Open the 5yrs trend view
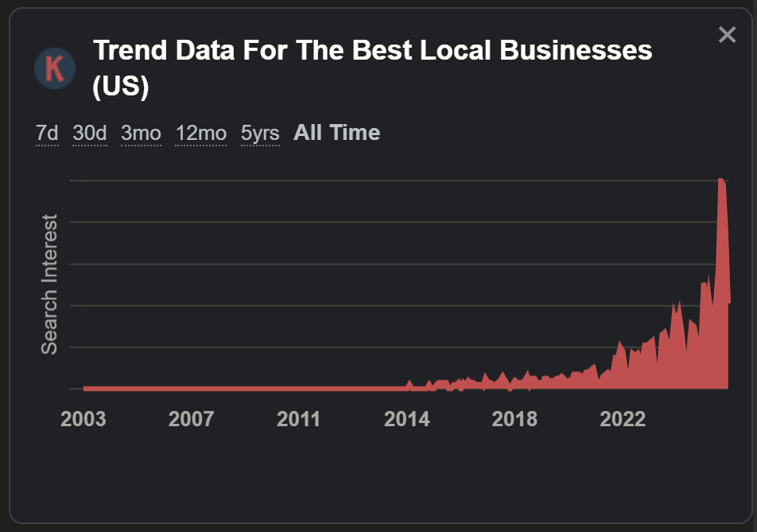Image resolution: width=757 pixels, height=532 pixels. pyautogui.click(x=260, y=133)
